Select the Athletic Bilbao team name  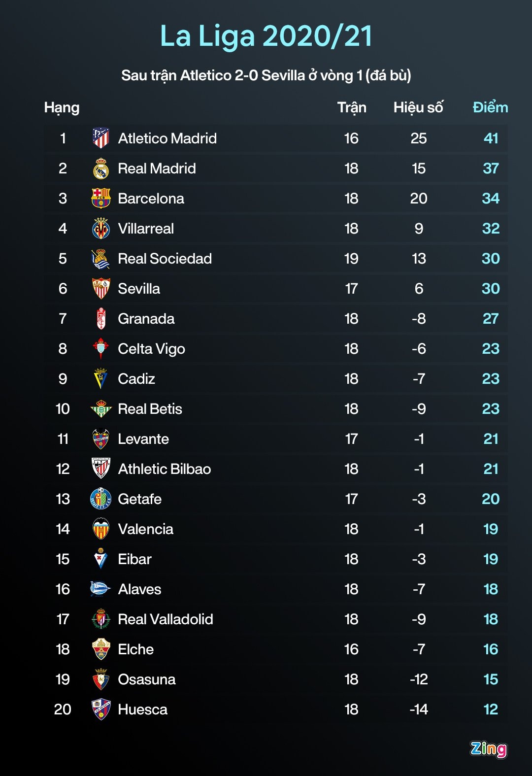click(x=164, y=469)
